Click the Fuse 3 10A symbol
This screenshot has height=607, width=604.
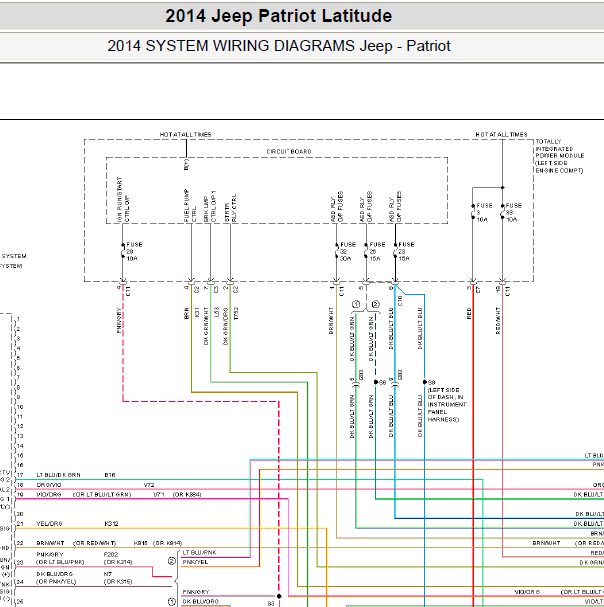click(473, 213)
